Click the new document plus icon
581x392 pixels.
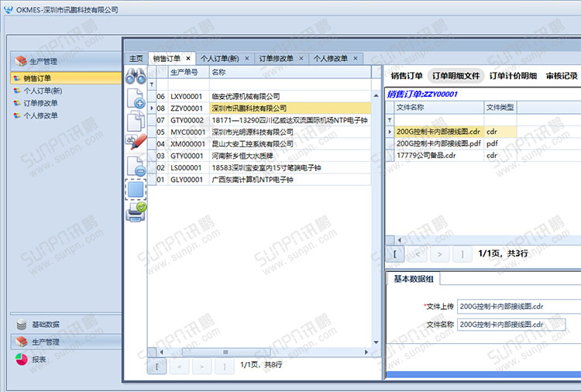[136, 98]
